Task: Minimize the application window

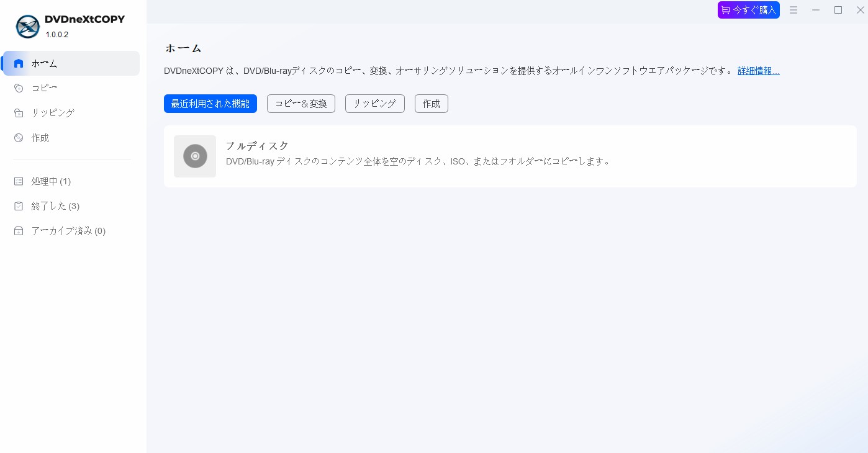Action: tap(816, 10)
